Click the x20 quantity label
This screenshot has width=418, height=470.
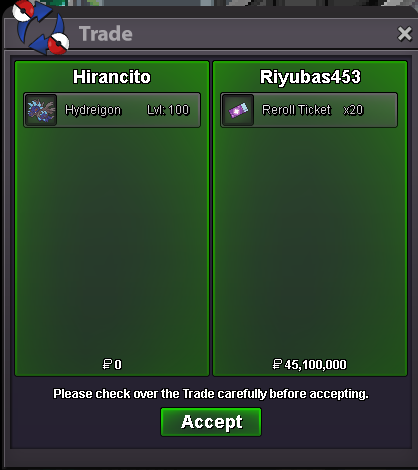(x=353, y=110)
